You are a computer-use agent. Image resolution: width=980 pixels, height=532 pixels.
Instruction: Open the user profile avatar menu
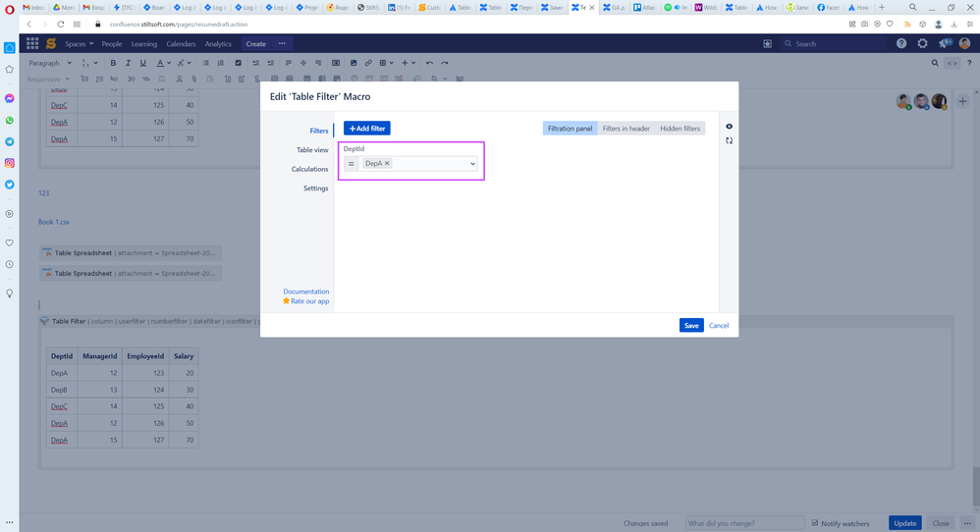tap(965, 43)
